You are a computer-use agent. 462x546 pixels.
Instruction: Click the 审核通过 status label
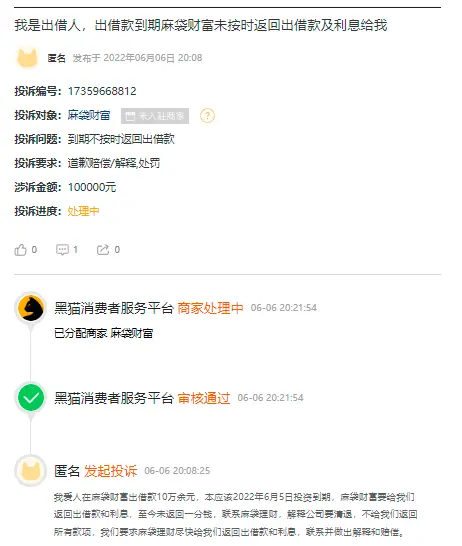[x=204, y=398]
